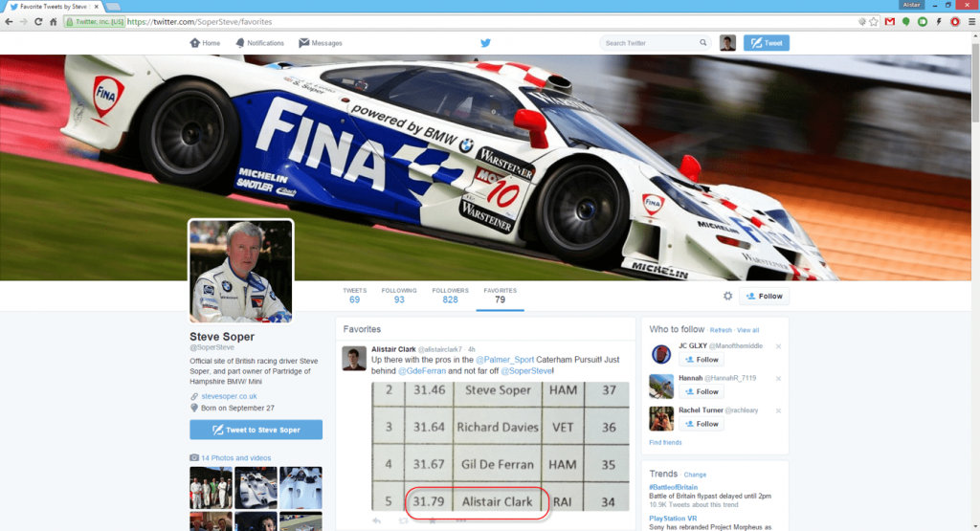
Task: Open #BattleofBritain trend
Action: [673, 487]
